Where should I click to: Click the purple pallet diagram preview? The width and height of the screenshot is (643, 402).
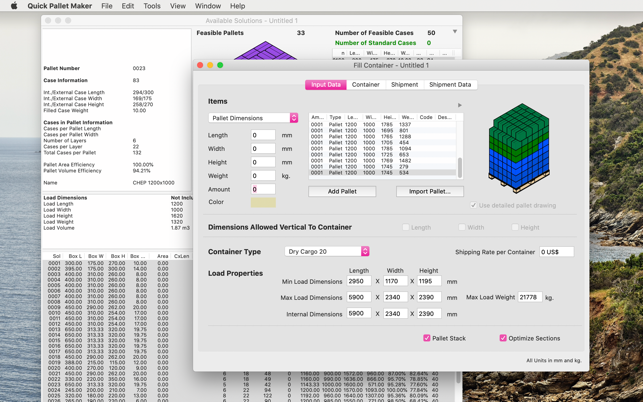265,51
